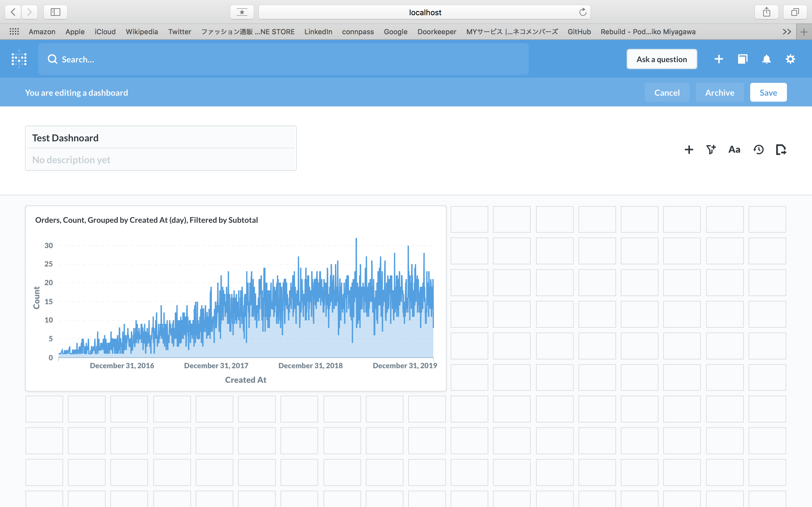Archive this dashboard

coord(719,93)
